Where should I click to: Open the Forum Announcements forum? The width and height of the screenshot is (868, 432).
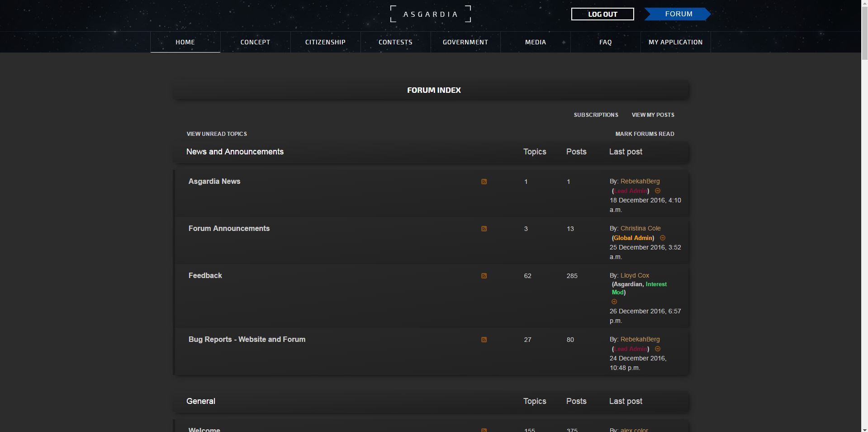coord(229,228)
